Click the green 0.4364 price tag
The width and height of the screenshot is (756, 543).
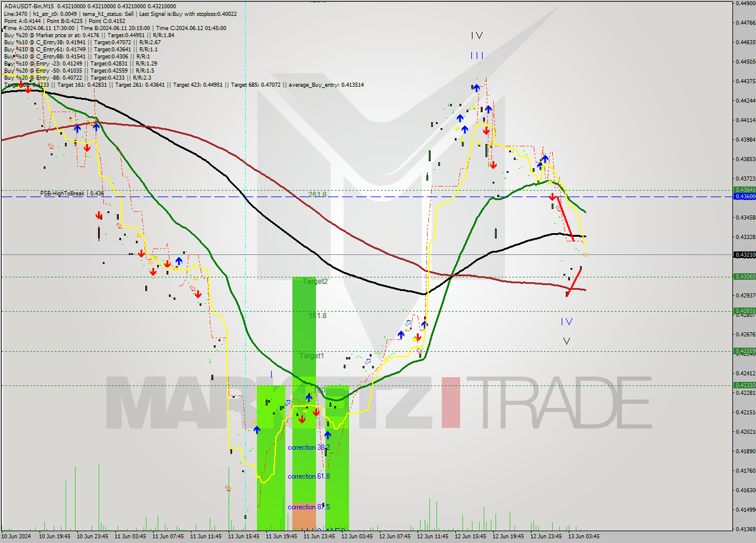point(744,190)
